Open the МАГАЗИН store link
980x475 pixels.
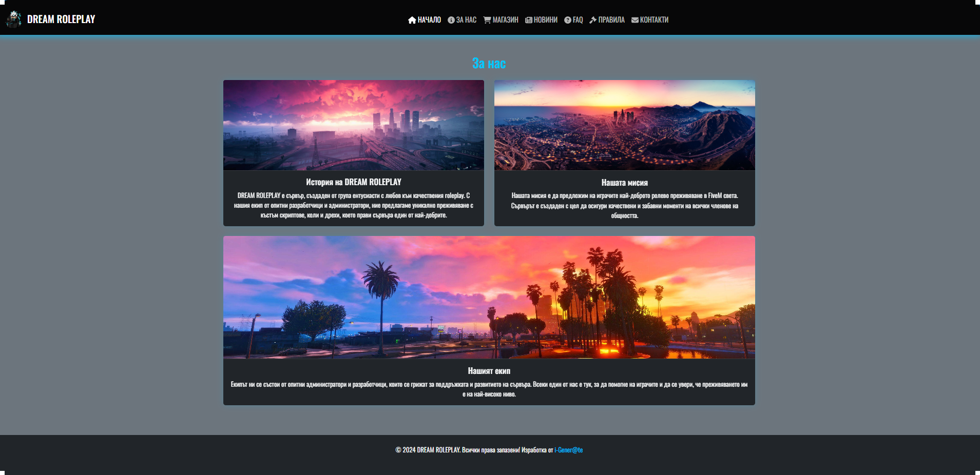(501, 20)
